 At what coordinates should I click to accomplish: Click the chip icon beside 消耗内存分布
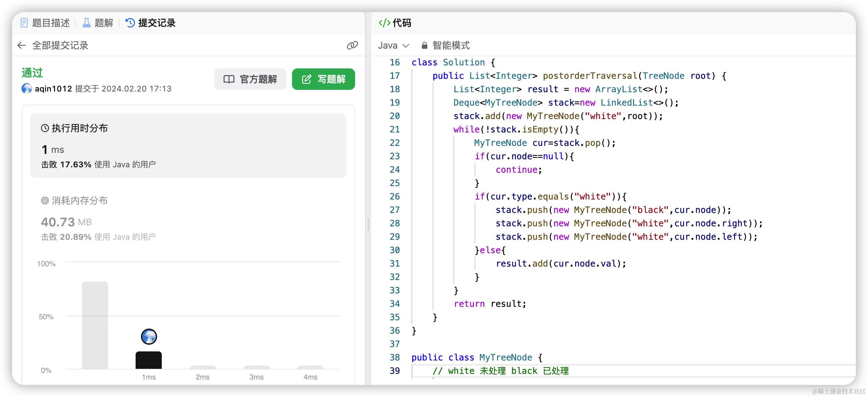click(x=45, y=201)
